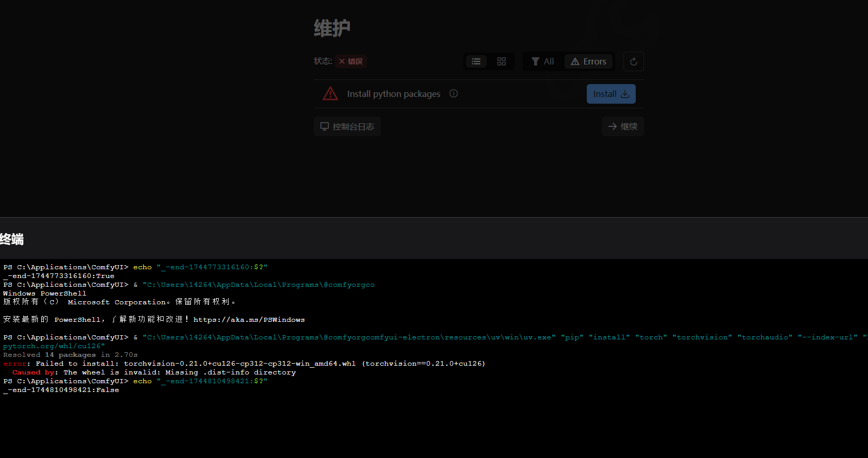This screenshot has width=868, height=458.
Task: Click the error: Failed to install line
Action: (x=244, y=364)
